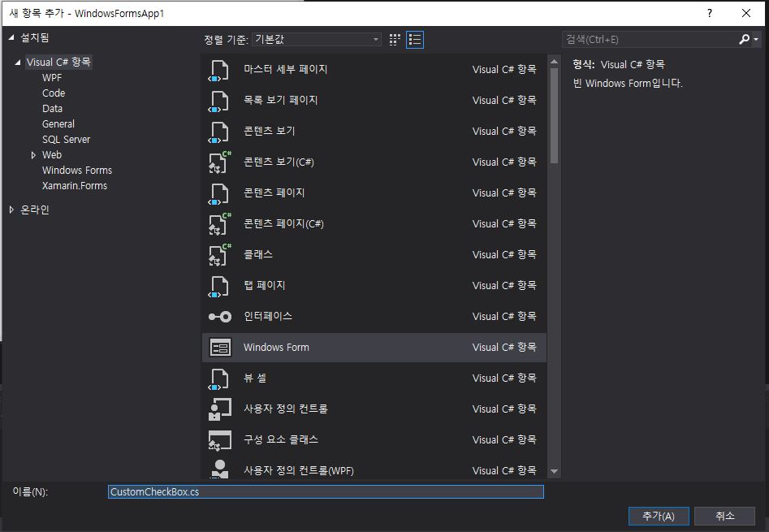The width and height of the screenshot is (769, 532).
Task: Click the 취소 cancel button
Action: (x=724, y=516)
